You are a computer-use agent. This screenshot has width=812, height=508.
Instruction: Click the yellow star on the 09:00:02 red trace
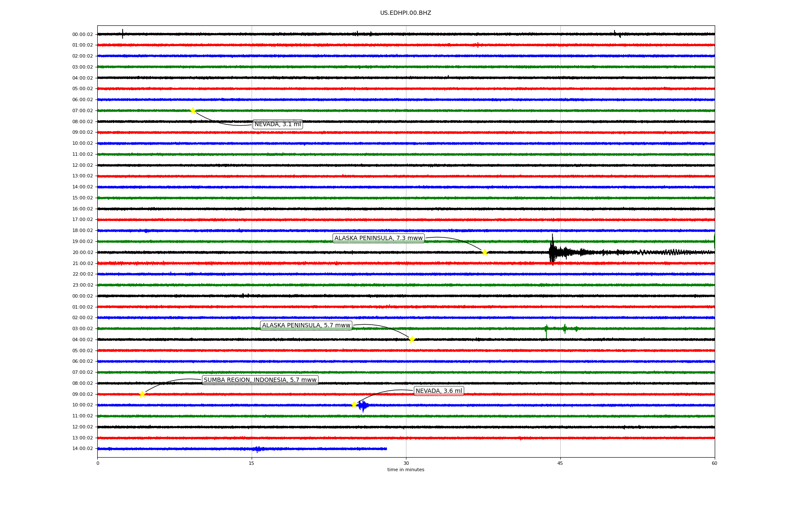click(142, 395)
